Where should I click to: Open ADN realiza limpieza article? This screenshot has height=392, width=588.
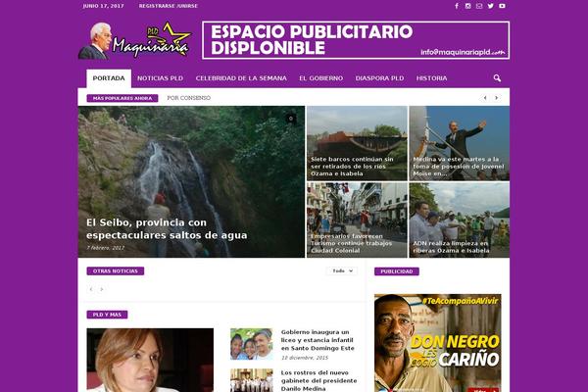[451, 247]
